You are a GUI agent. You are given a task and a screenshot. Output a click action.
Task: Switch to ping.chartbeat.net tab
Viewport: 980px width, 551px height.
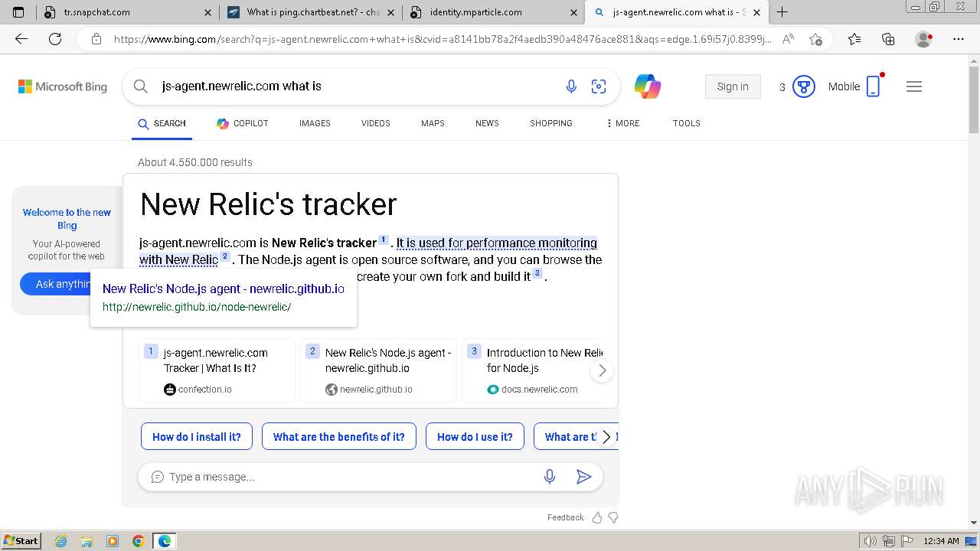pos(312,12)
